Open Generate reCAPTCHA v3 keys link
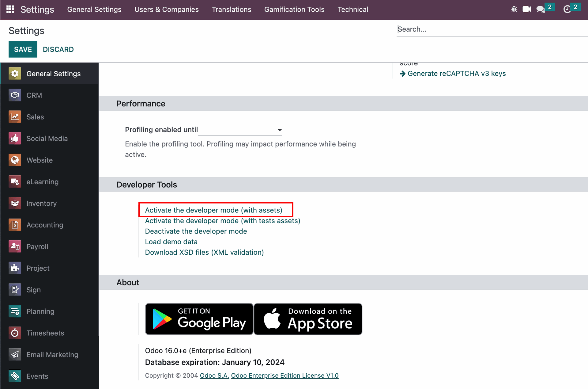 (457, 74)
